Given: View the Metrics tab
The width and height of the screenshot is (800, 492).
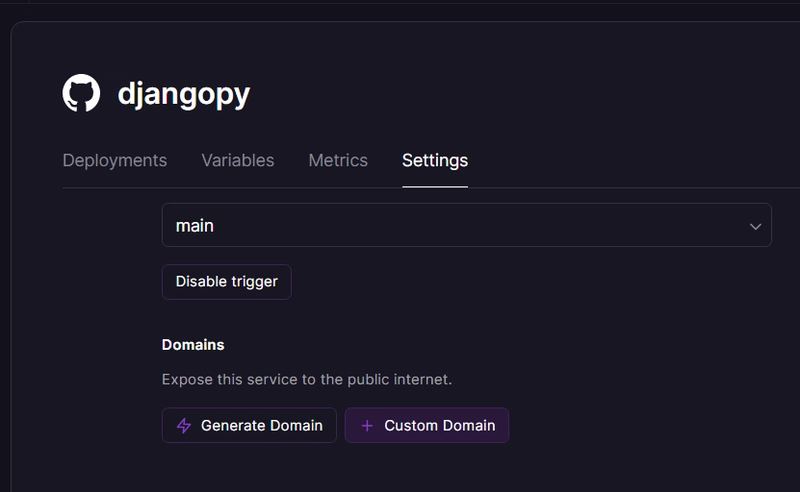Looking at the screenshot, I should (338, 160).
